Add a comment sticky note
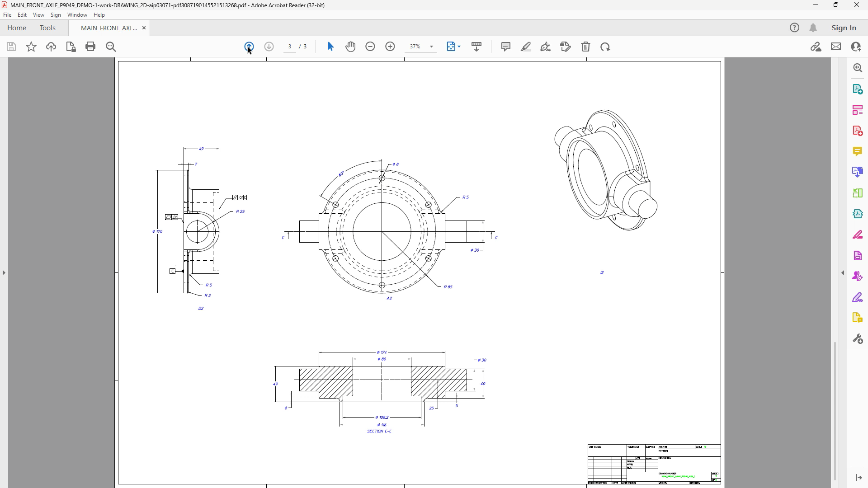The image size is (868, 488). pos(506,47)
